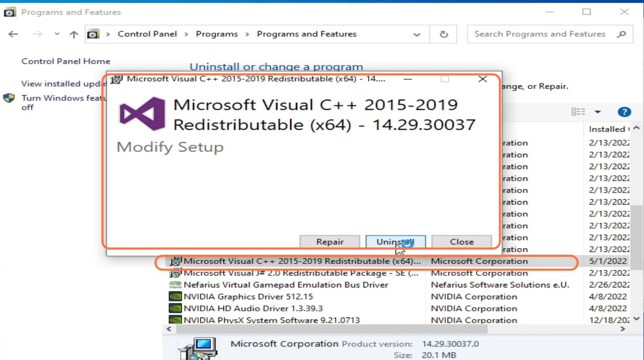
Task: Open the recent locations dropdown arrow
Action: pyautogui.click(x=57, y=34)
